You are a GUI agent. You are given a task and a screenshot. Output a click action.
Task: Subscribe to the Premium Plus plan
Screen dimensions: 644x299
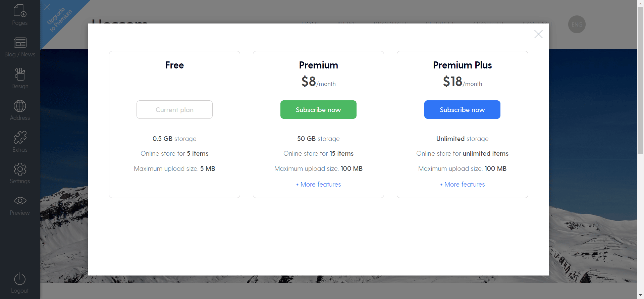pyautogui.click(x=462, y=109)
